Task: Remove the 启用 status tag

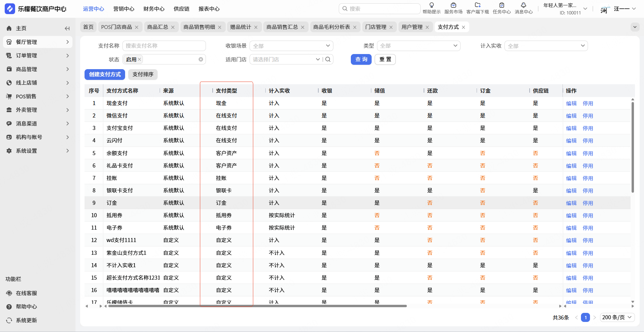Action: pos(140,59)
